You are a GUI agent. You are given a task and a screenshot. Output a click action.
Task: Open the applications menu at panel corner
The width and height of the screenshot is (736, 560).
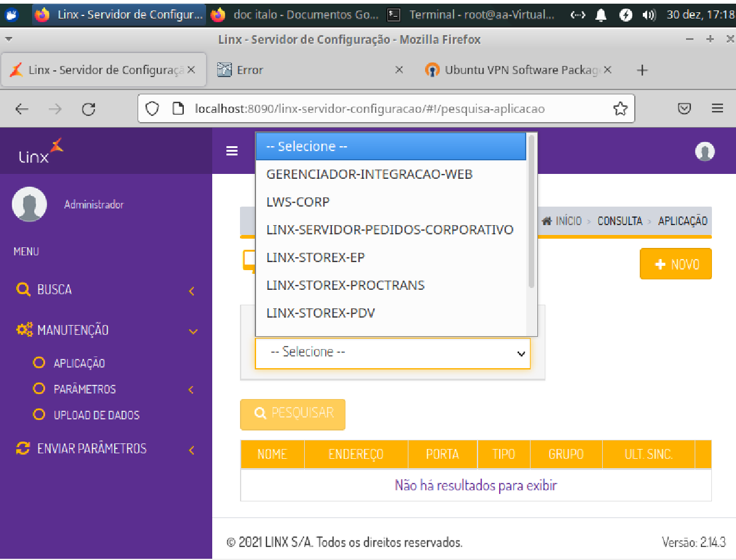(11, 15)
